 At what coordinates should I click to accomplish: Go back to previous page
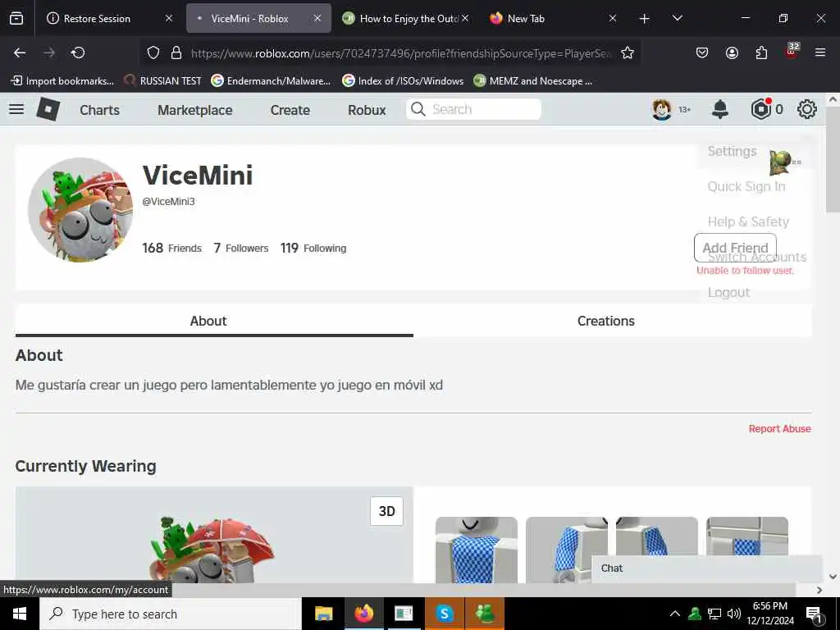[x=20, y=52]
